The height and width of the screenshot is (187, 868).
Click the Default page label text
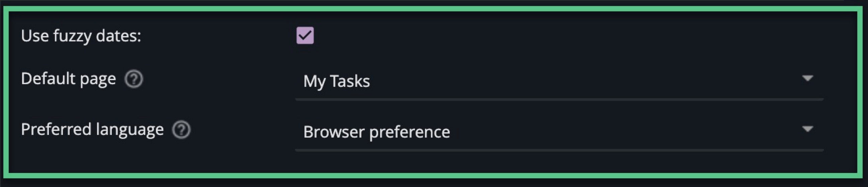pyautogui.click(x=68, y=79)
